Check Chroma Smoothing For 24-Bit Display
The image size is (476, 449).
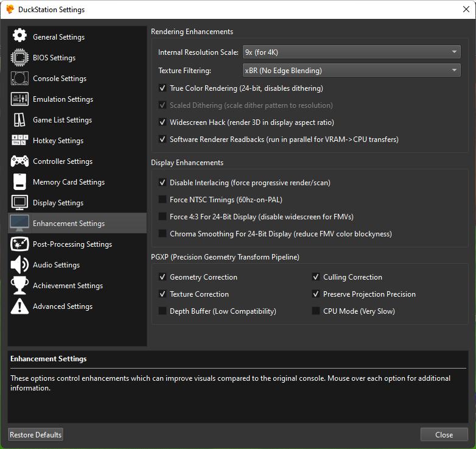click(163, 233)
